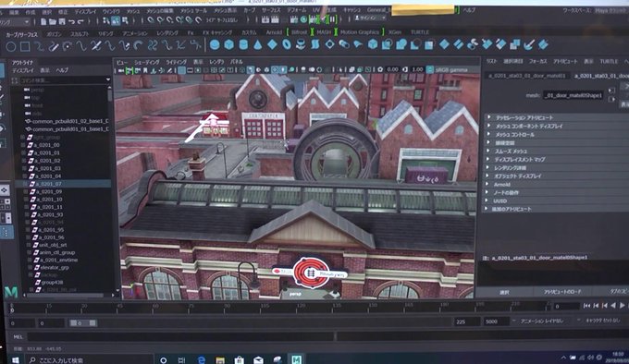Create a NURBS square from the shelf
The width and height of the screenshot is (629, 364).
[x=25, y=46]
